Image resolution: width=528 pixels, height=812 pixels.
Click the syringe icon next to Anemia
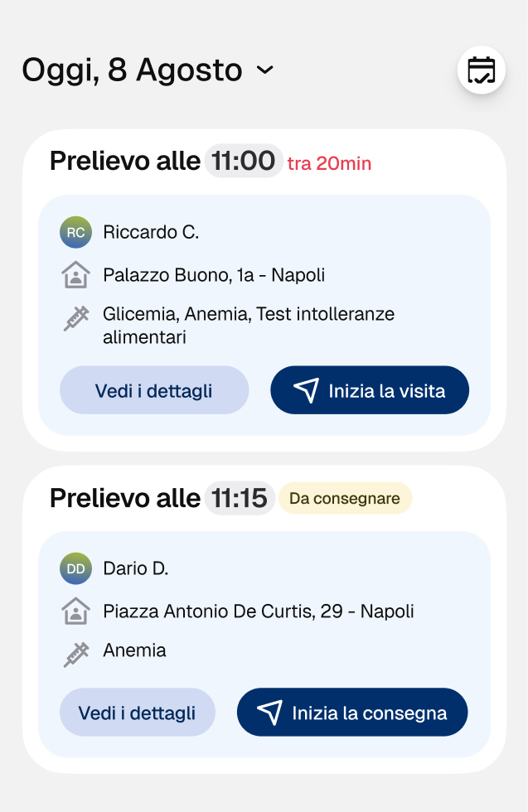[x=75, y=655]
